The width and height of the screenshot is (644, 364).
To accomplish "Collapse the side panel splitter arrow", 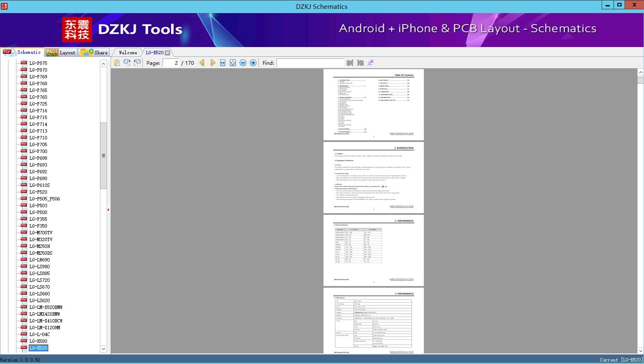I will 108,210.
